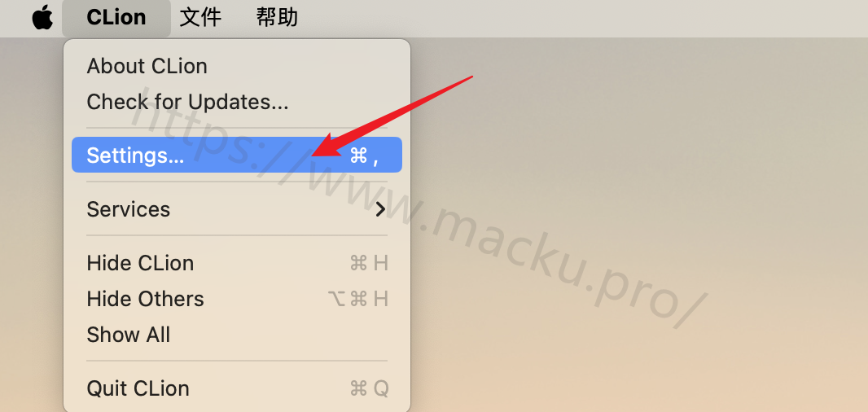Expand the Services submenu item
This screenshot has width=868, height=412.
[237, 209]
